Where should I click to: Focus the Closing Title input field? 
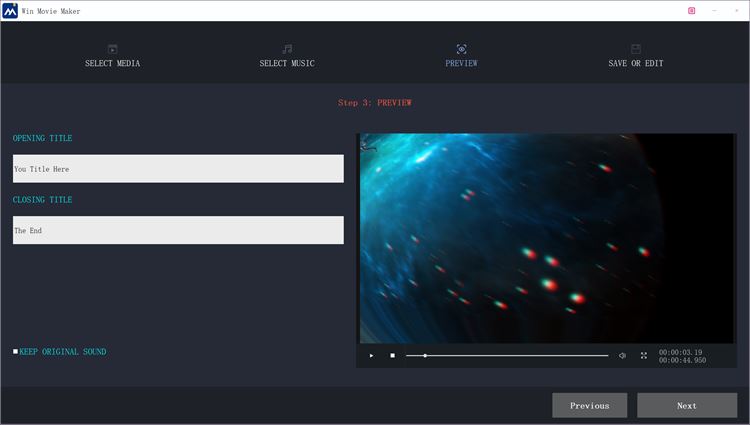coord(178,230)
